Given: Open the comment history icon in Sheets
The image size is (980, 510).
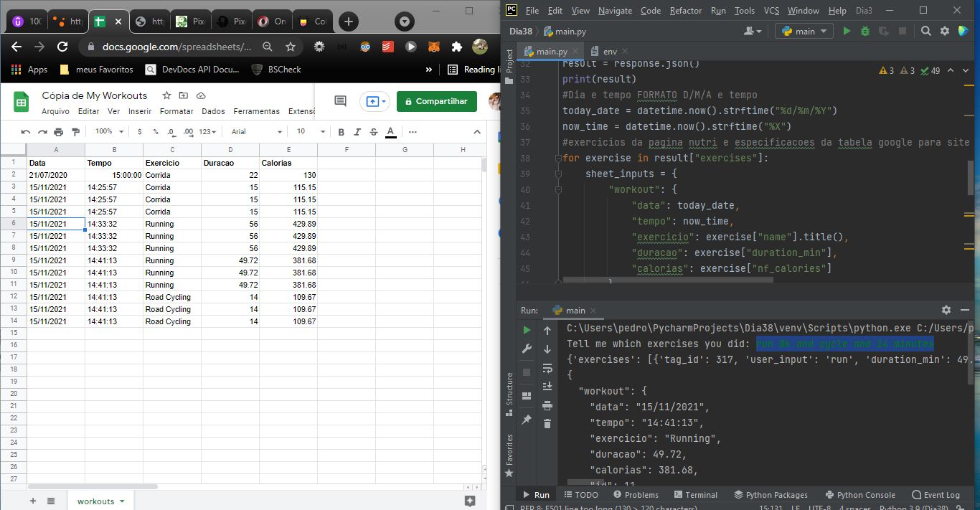Looking at the screenshot, I should click(x=341, y=102).
